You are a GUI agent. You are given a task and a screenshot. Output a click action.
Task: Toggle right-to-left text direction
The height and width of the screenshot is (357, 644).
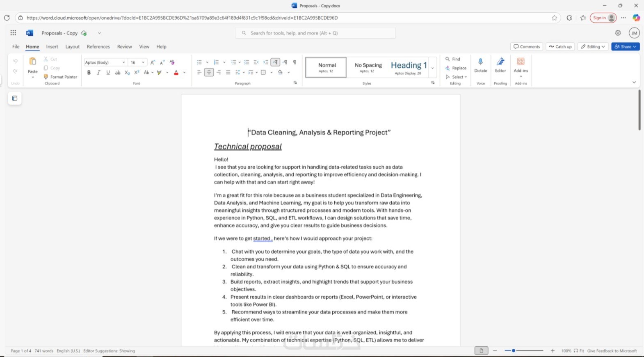point(285,62)
